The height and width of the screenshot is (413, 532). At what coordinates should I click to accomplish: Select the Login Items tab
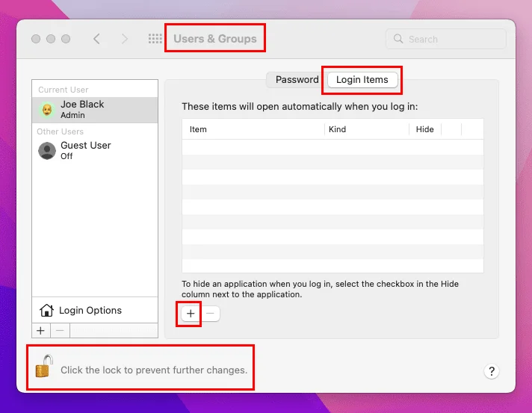pyautogui.click(x=362, y=80)
